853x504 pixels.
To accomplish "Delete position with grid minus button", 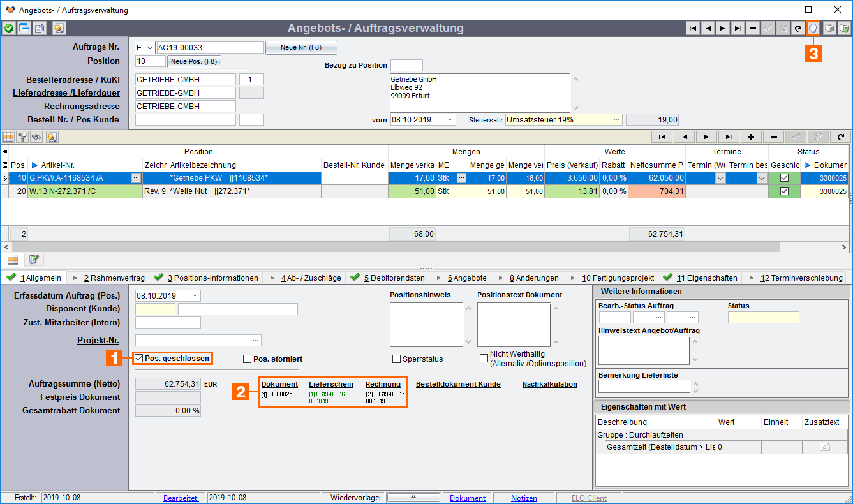I will pos(774,137).
